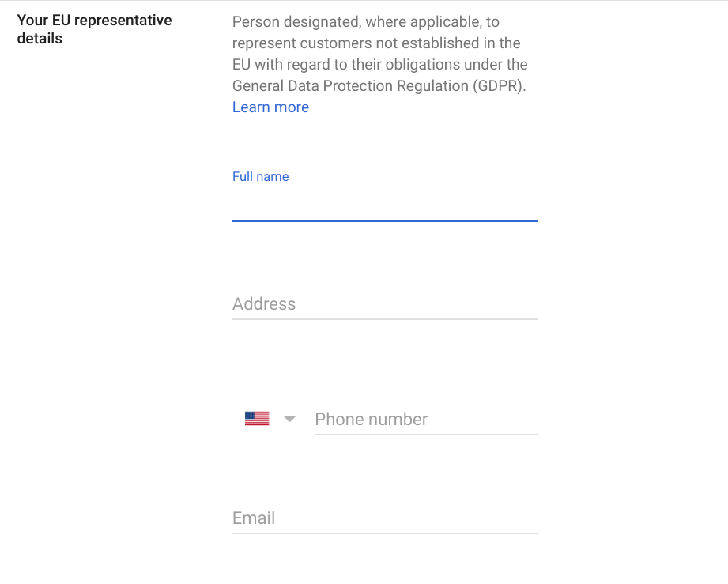Screen dimensions: 728x584
Task: Expand the phone country code dropdown arrow
Action: pos(289,419)
